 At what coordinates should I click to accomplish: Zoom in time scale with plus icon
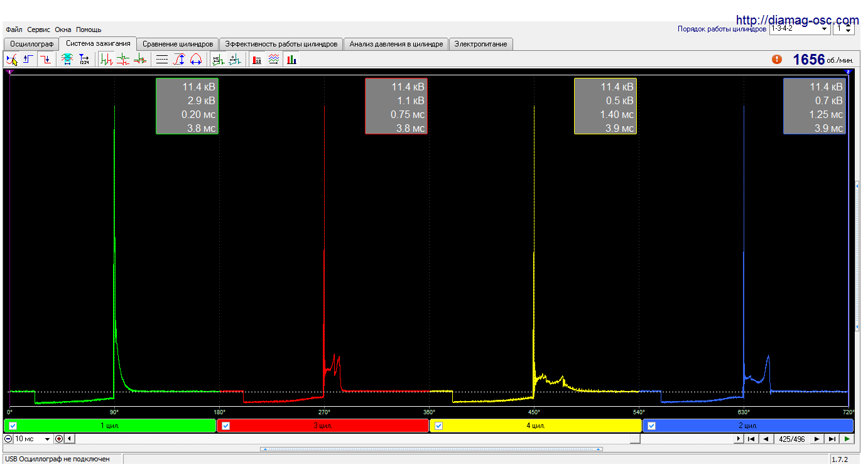pos(59,439)
